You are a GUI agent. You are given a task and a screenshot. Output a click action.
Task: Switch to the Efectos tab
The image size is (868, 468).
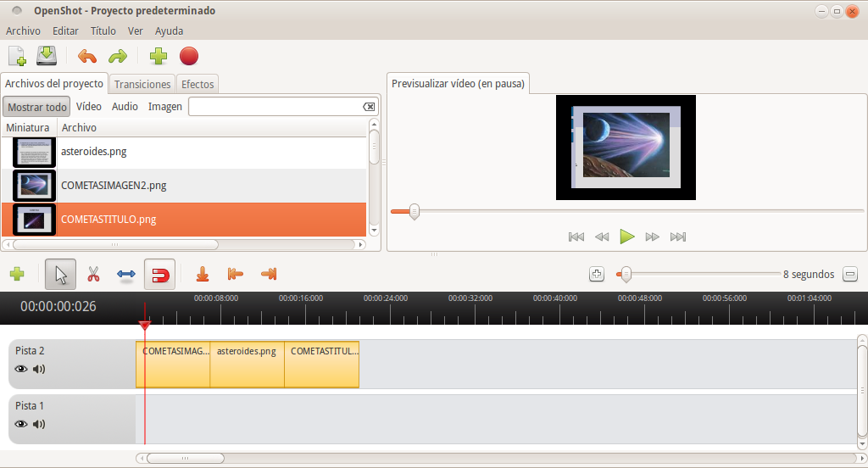tap(198, 84)
